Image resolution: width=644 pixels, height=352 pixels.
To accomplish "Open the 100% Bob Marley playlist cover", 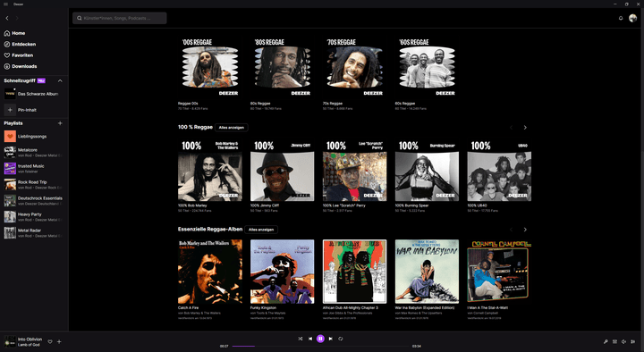I will click(210, 170).
